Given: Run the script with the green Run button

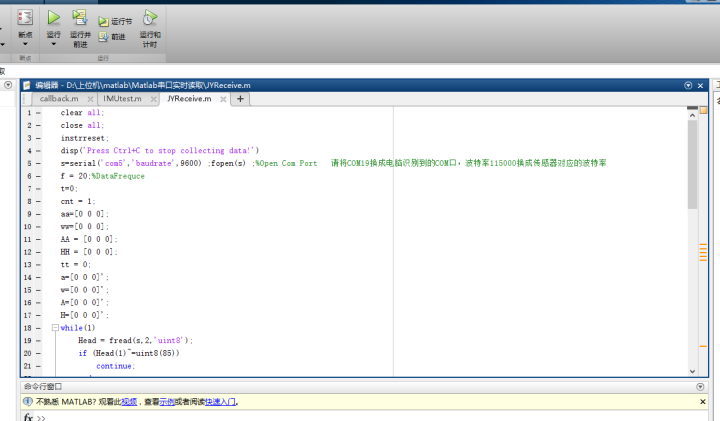Looking at the screenshot, I should tap(54, 18).
